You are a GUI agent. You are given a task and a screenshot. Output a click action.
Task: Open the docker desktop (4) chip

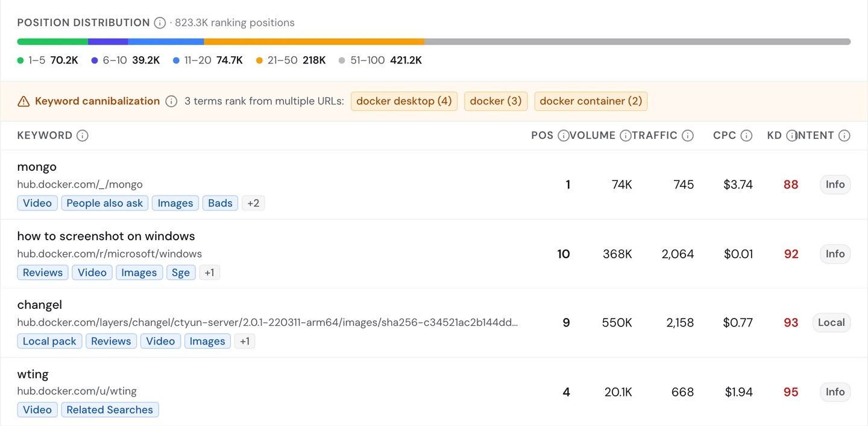[404, 101]
